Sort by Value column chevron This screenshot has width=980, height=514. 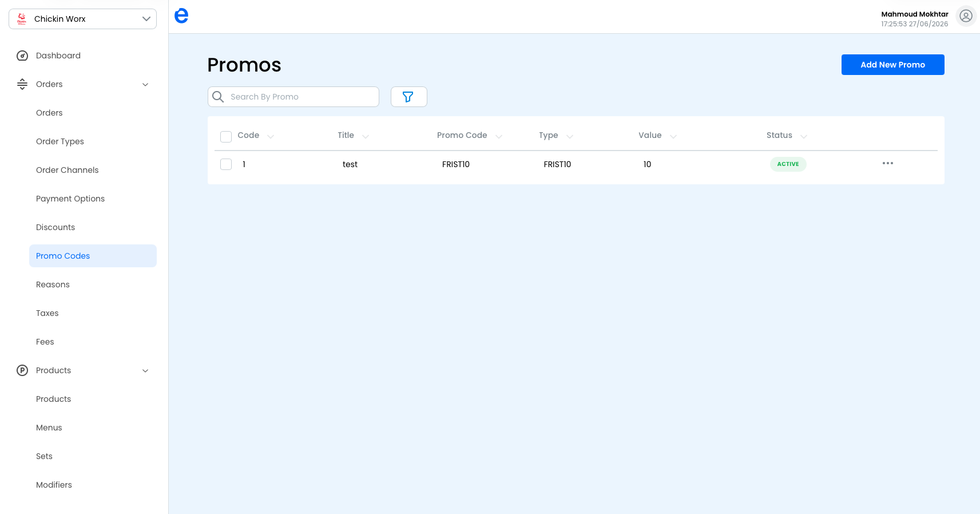pos(673,136)
